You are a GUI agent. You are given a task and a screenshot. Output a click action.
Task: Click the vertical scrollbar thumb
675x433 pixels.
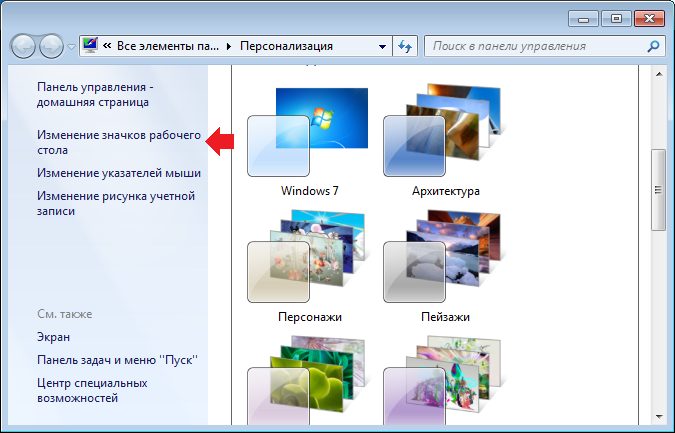pos(658,190)
